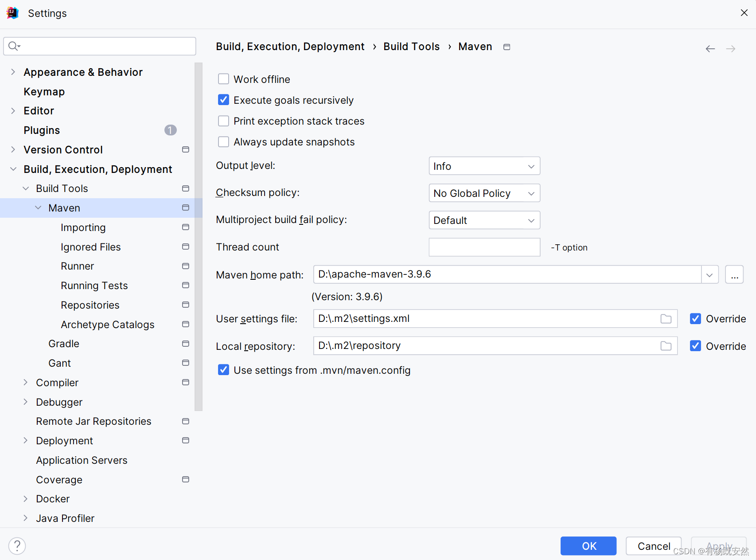
Task: Click project icon beside Archetype Catalogs row
Action: click(186, 324)
